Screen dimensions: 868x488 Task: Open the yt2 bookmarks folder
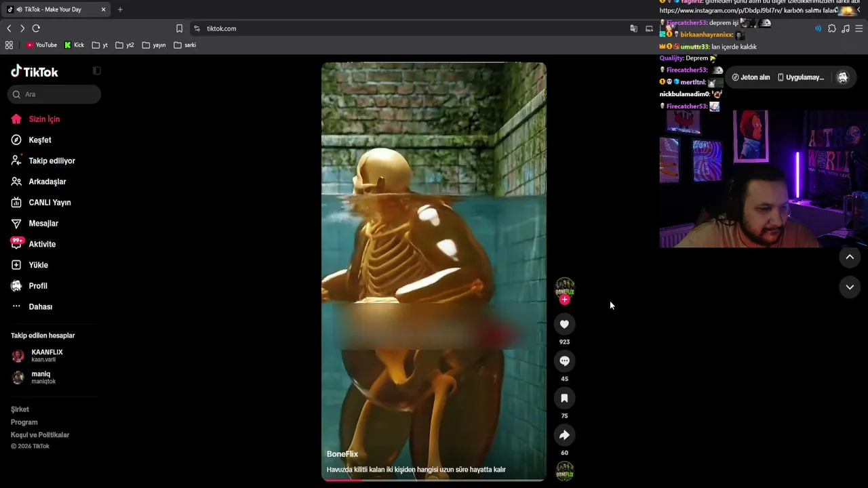125,45
